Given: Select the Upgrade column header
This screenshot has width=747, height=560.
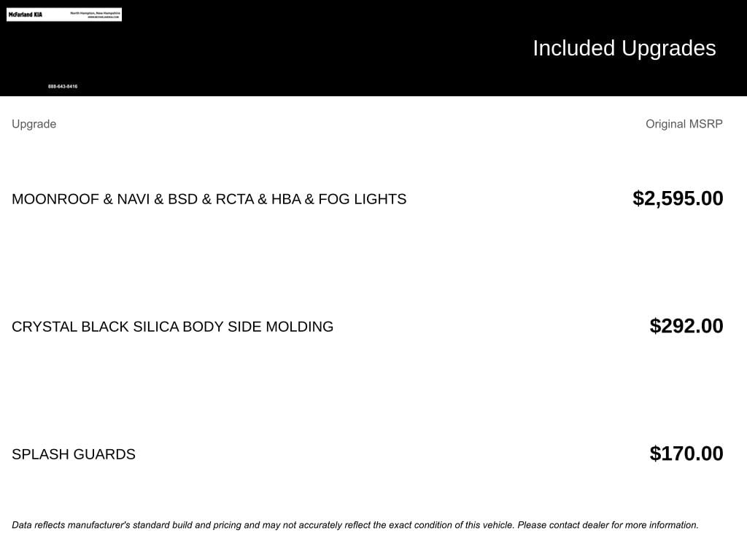Looking at the screenshot, I should (x=34, y=124).
